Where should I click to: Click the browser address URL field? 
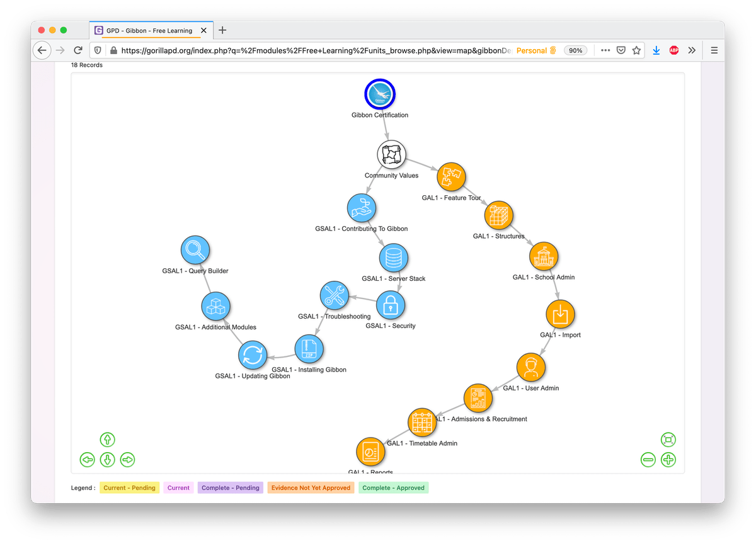(315, 50)
